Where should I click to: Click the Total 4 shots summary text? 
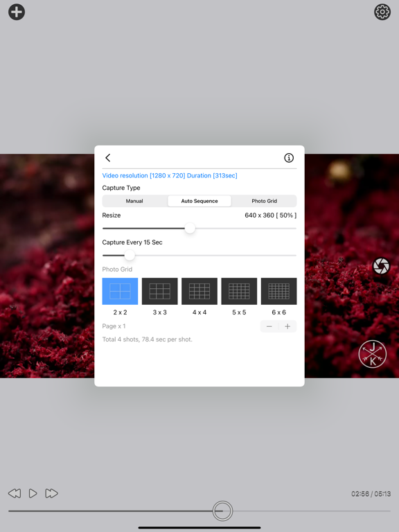coord(148,339)
